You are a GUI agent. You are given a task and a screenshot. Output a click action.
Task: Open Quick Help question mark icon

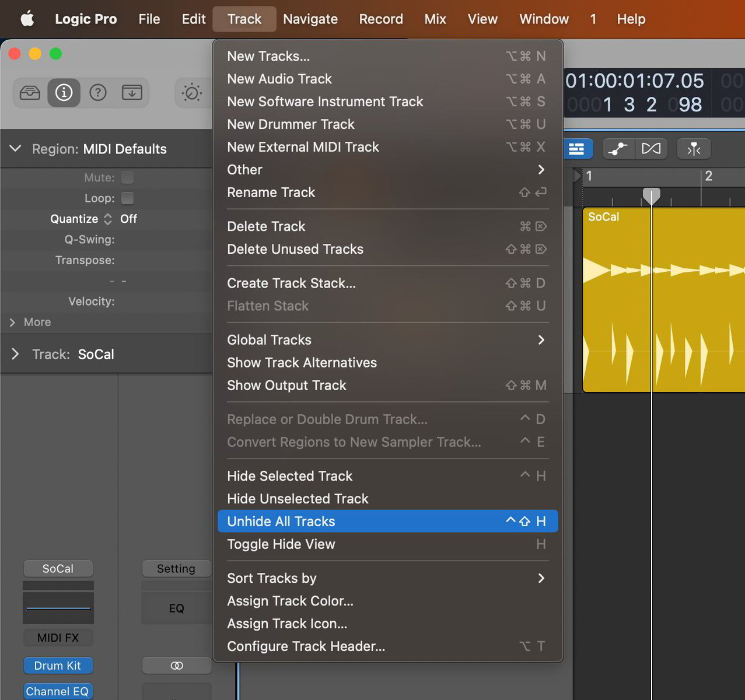pos(97,92)
